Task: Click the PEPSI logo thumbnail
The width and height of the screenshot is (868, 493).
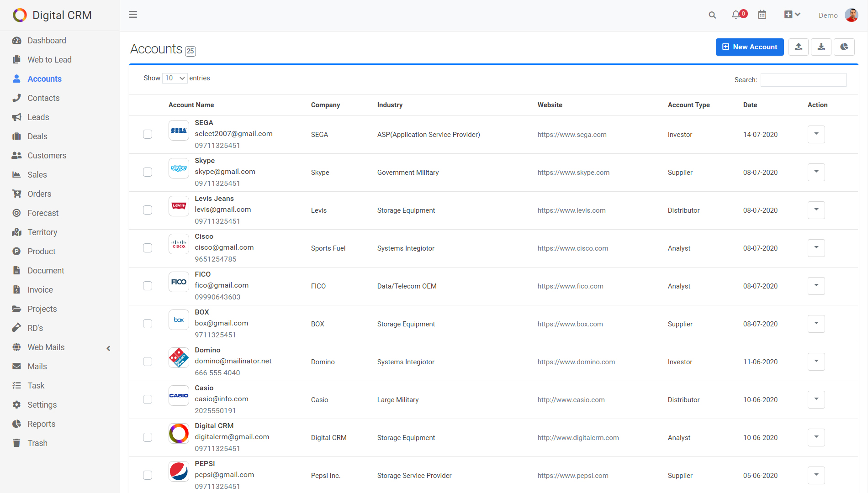Action: (179, 472)
